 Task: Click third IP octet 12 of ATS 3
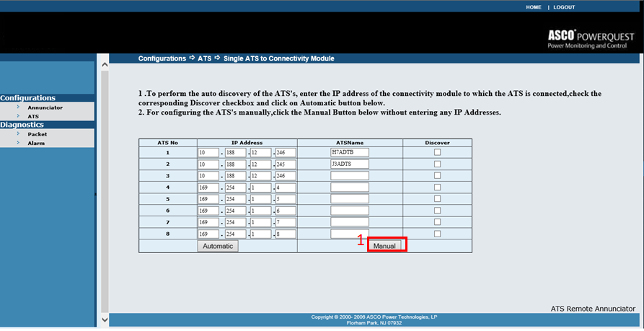click(x=261, y=176)
